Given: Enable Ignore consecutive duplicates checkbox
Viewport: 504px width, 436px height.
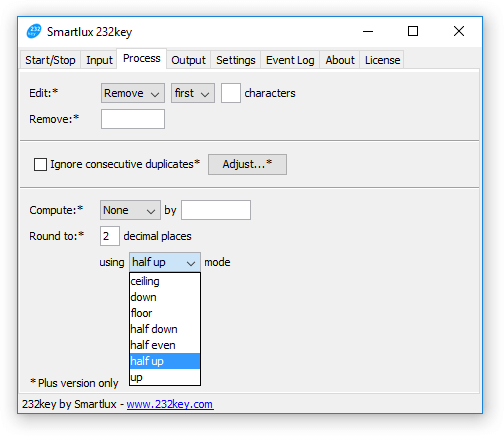Looking at the screenshot, I should (40, 164).
